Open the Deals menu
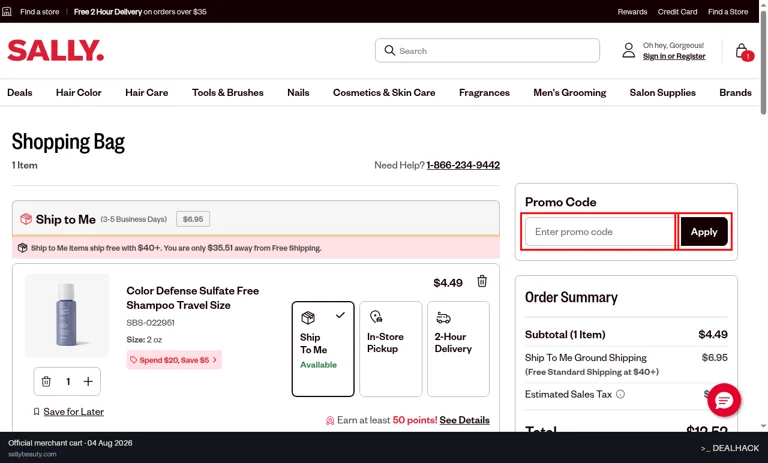Image resolution: width=768 pixels, height=463 pixels. pyautogui.click(x=20, y=93)
